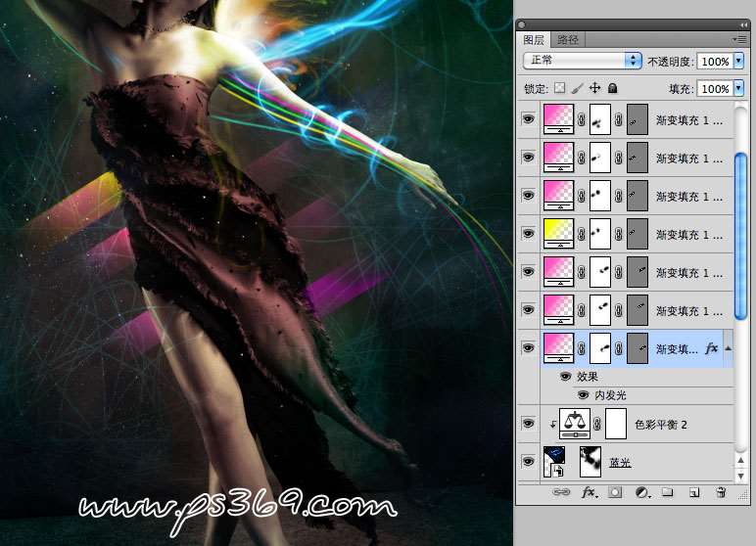Hide the 色彩平衡 2 layer
The width and height of the screenshot is (756, 546).
[529, 424]
